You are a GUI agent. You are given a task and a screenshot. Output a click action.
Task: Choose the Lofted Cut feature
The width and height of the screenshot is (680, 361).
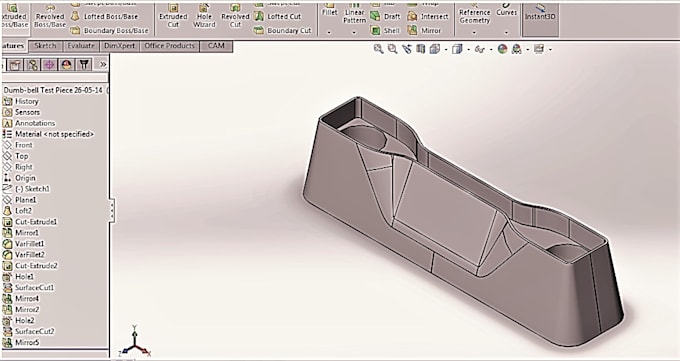pyautogui.click(x=278, y=16)
